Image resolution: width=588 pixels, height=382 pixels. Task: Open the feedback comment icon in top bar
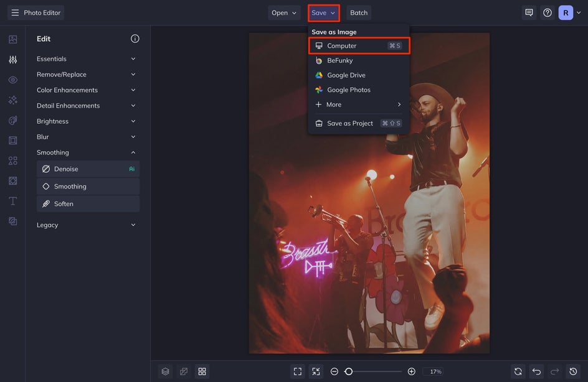529,12
